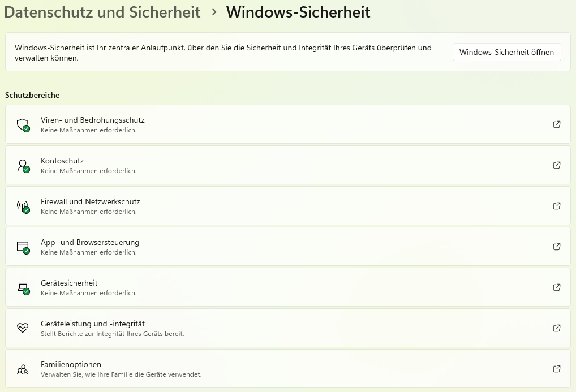
Task: Open external link icon for Geräteleistung und -integrität
Action: point(557,328)
